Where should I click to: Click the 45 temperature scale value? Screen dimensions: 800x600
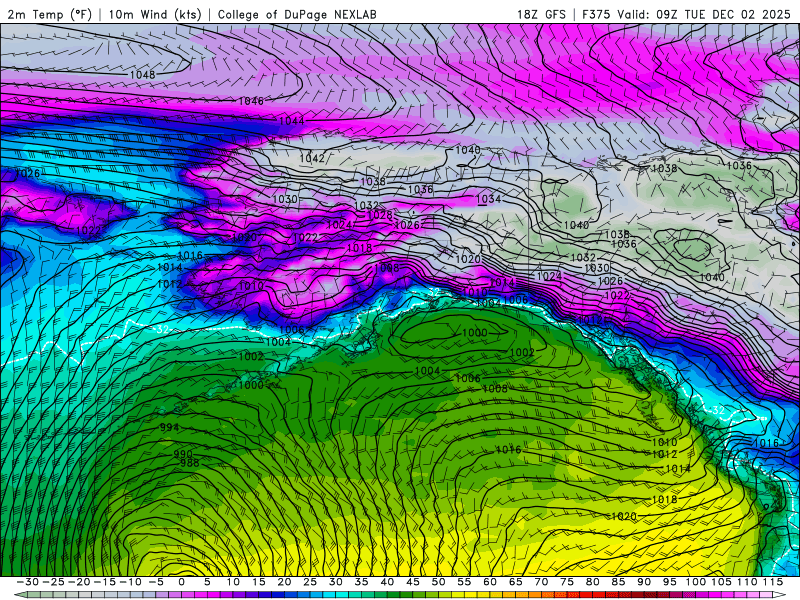(412, 582)
